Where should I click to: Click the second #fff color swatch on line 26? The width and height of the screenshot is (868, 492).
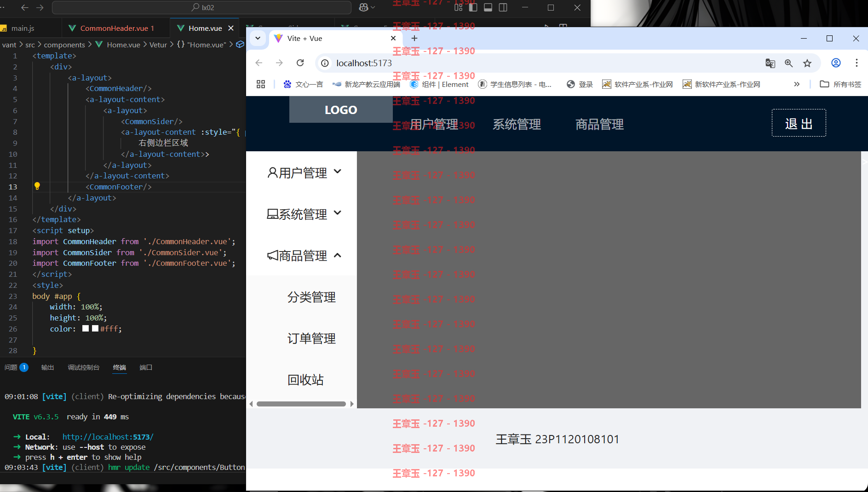pyautogui.click(x=95, y=328)
